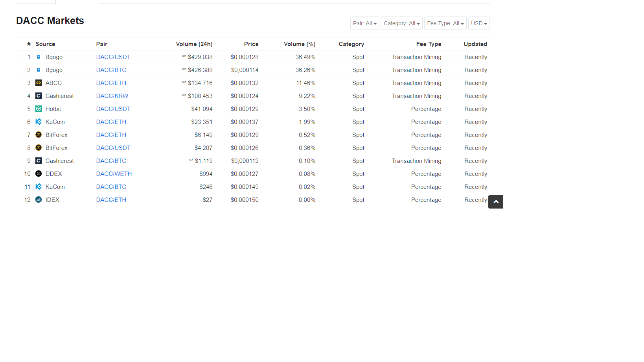
Task: Sort by the Volume (24h) column header
Action: click(x=194, y=44)
